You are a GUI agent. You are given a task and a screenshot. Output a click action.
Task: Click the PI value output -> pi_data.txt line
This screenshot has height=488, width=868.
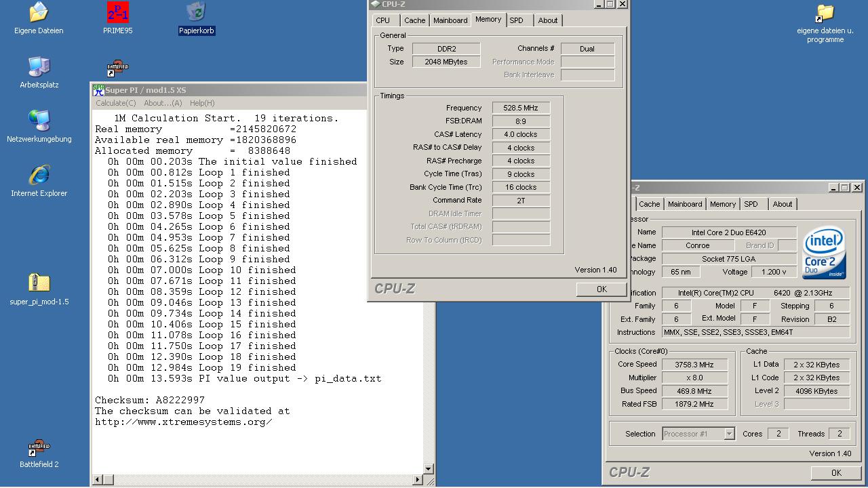pos(245,378)
